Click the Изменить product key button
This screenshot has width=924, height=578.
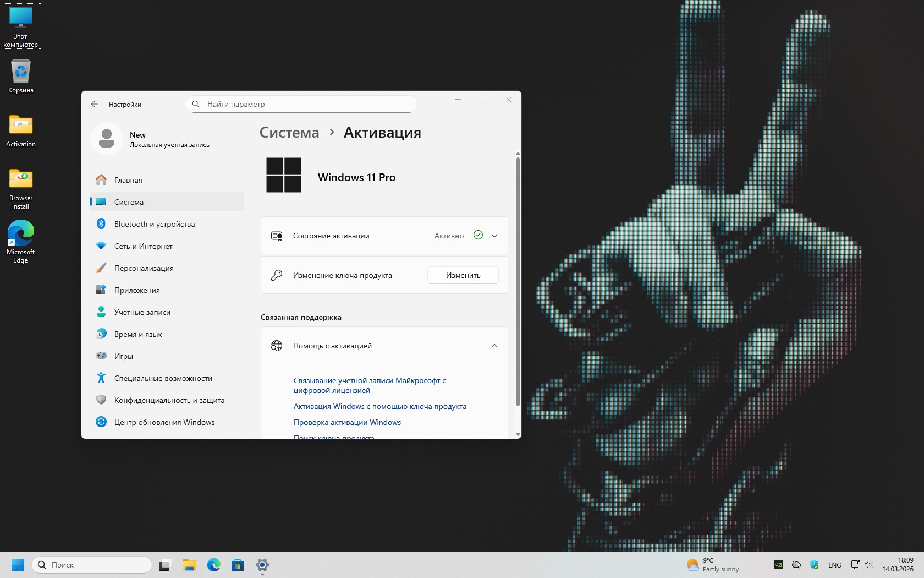coord(463,275)
